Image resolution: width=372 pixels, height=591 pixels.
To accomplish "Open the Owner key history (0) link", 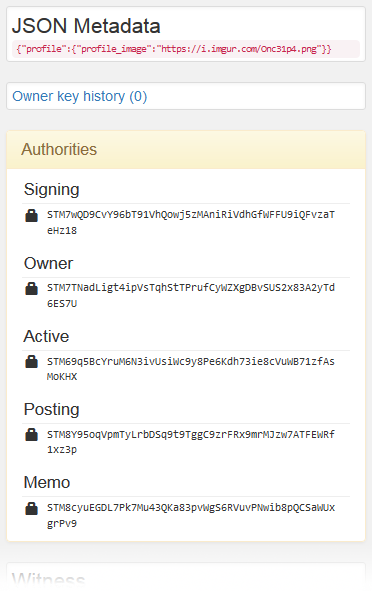I will pyautogui.click(x=80, y=96).
